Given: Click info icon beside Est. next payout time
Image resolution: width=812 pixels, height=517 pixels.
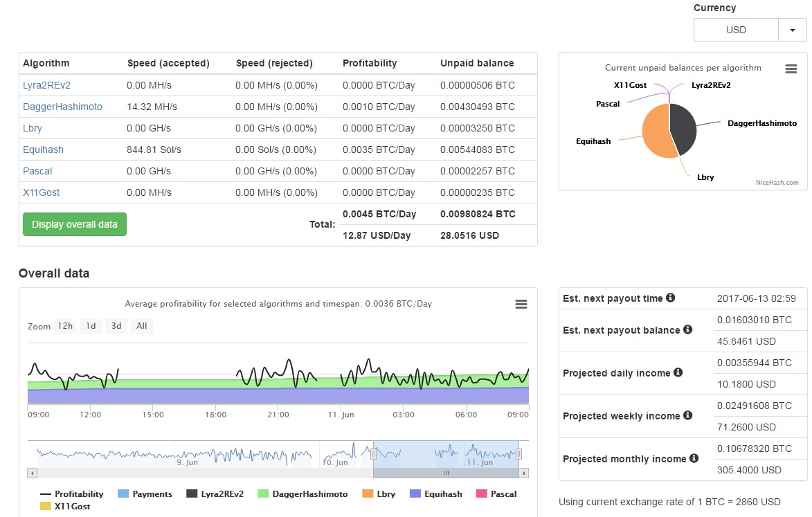Looking at the screenshot, I should tap(669, 298).
